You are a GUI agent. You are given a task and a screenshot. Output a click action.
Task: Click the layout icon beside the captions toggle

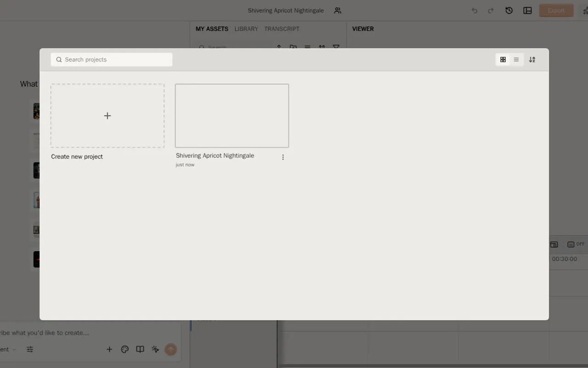[x=554, y=244]
